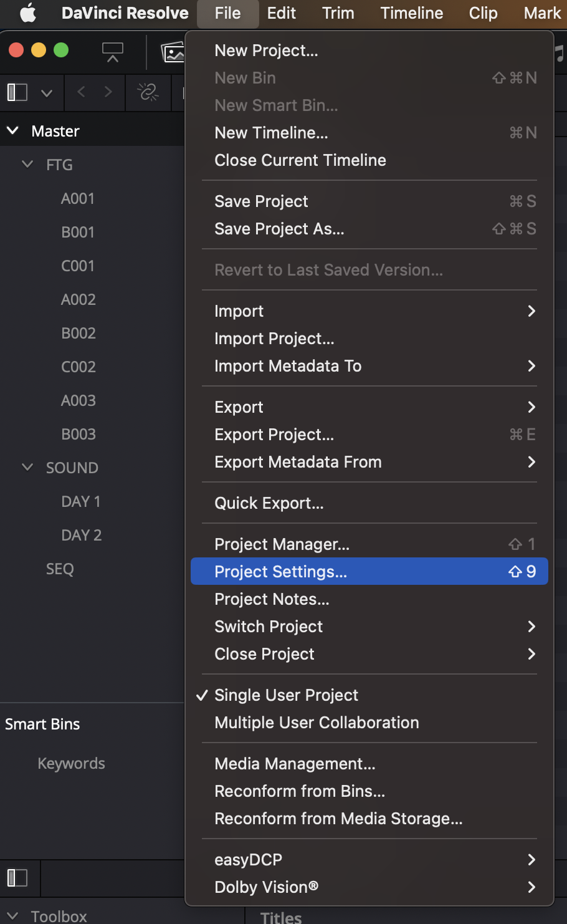Screen dimensions: 567x924
Task: Go back with the left navigation arrow
Action: [x=81, y=92]
